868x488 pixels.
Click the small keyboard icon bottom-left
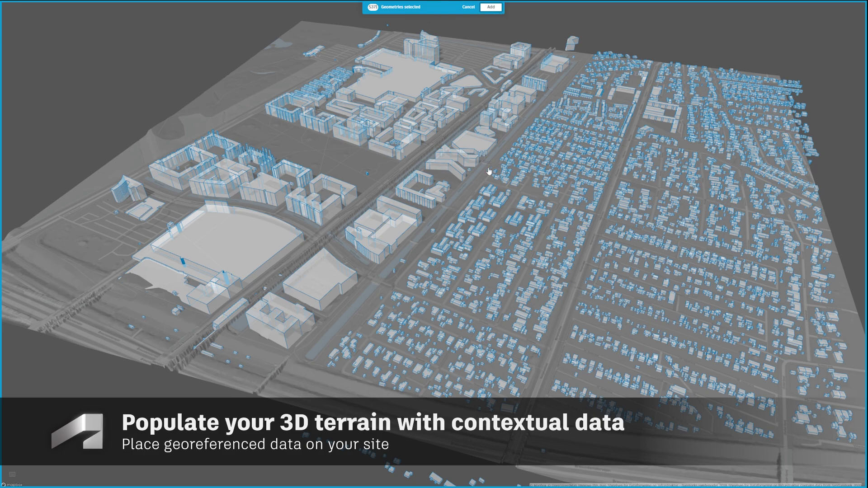pos(12,474)
